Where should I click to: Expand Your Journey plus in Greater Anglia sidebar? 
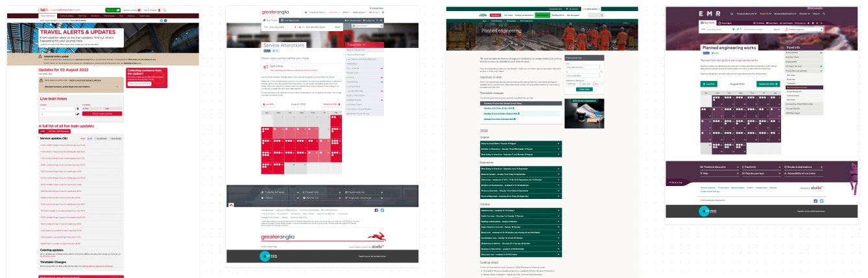pyautogui.click(x=381, y=68)
